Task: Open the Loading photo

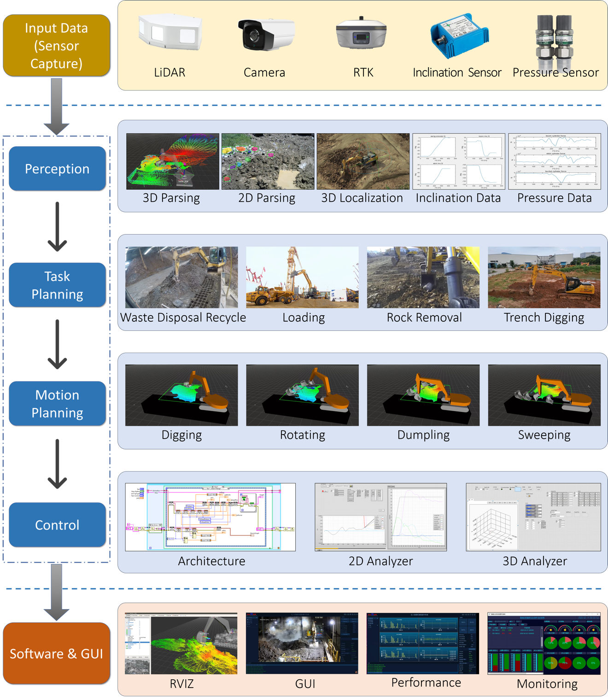Action: [302, 277]
